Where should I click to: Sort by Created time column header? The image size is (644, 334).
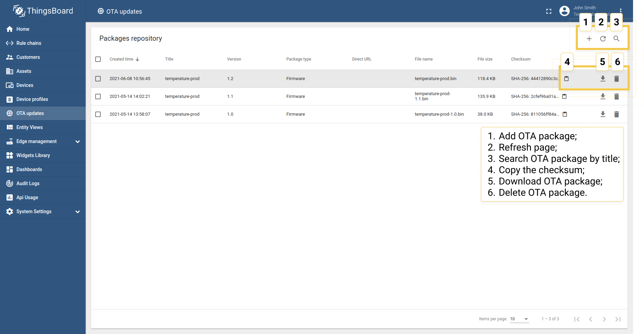[x=122, y=59]
